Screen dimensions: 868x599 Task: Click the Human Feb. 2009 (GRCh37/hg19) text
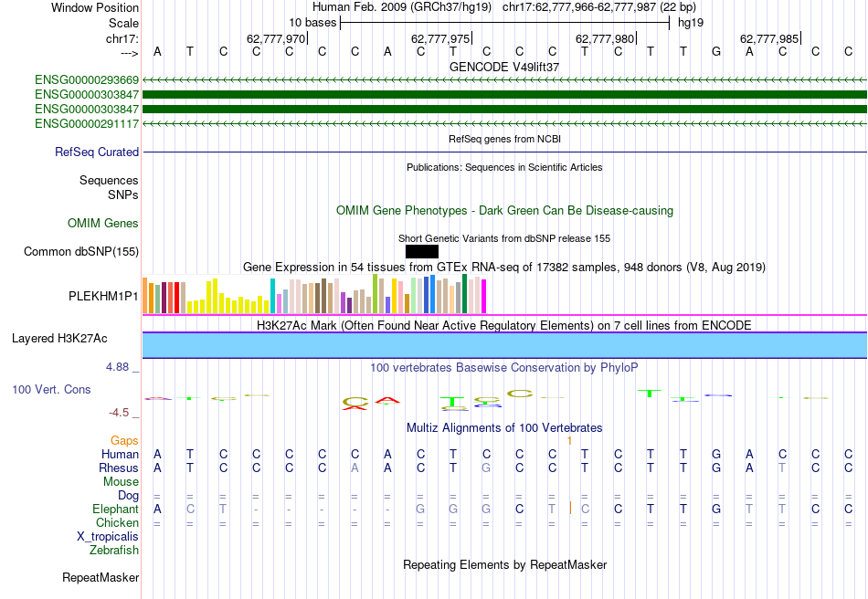click(402, 7)
